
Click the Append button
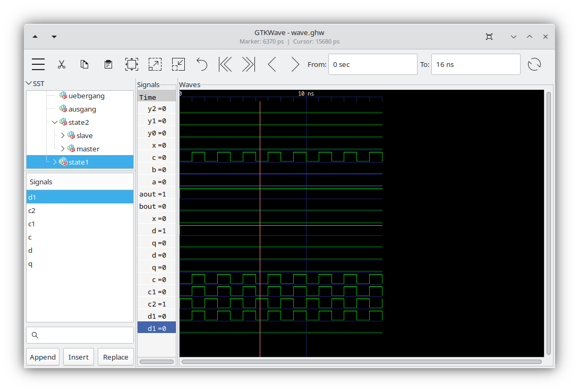42,356
